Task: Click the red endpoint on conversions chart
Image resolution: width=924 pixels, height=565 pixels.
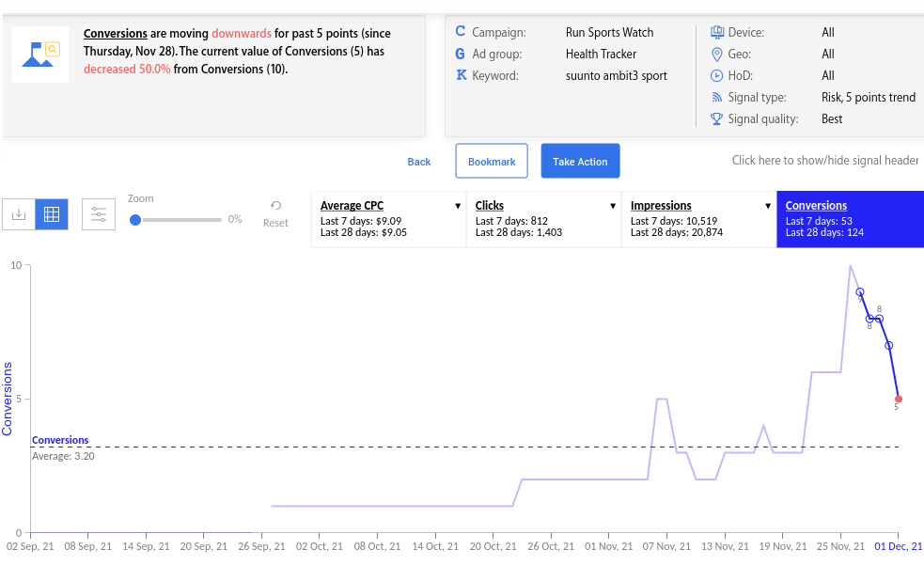Action: [x=899, y=399]
